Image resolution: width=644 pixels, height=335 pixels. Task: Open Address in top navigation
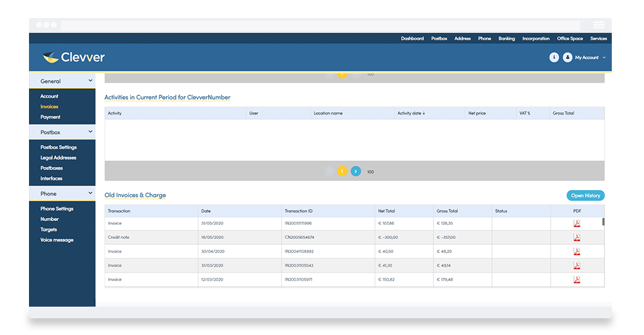click(x=462, y=39)
